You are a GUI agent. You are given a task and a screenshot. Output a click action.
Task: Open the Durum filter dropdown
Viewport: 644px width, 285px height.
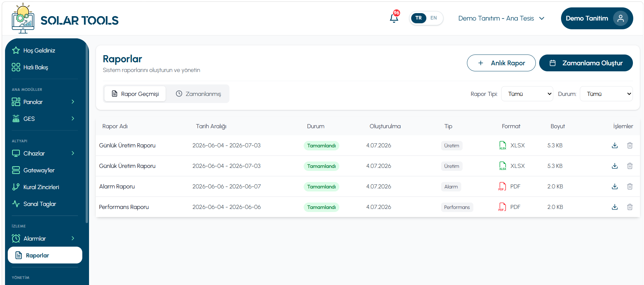coord(606,94)
